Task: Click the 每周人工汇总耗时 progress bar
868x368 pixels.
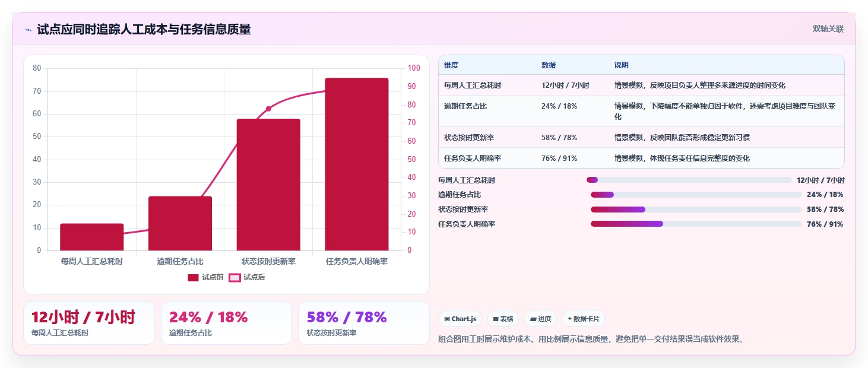Action: coord(689,180)
